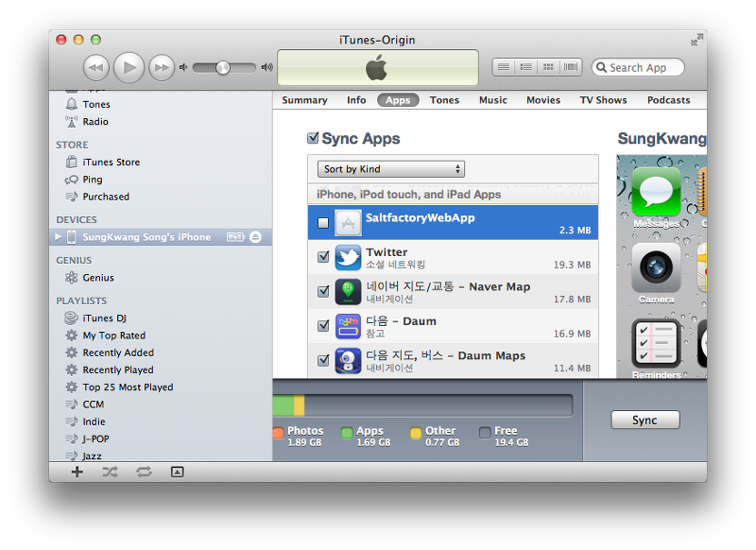Click the SaltfactoryWebApp app icon
756x550 pixels.
(x=348, y=223)
